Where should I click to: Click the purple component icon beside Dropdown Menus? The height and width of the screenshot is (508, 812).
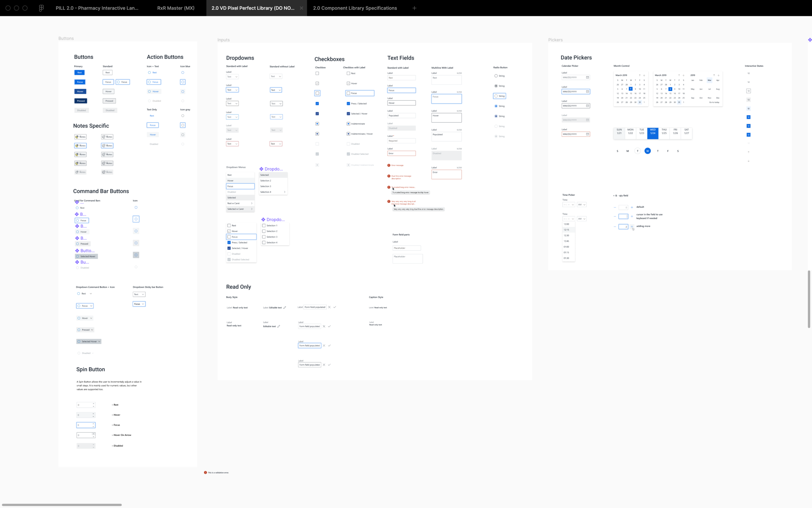click(261, 169)
